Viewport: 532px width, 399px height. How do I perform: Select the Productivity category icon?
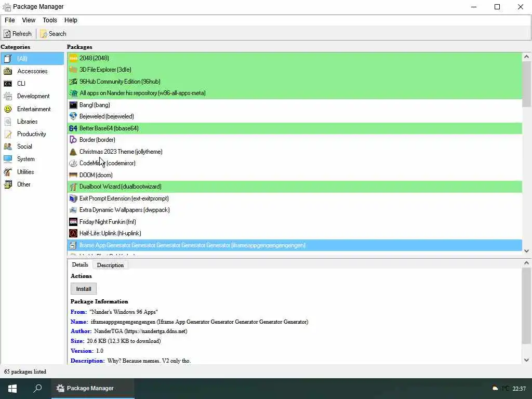pos(8,134)
